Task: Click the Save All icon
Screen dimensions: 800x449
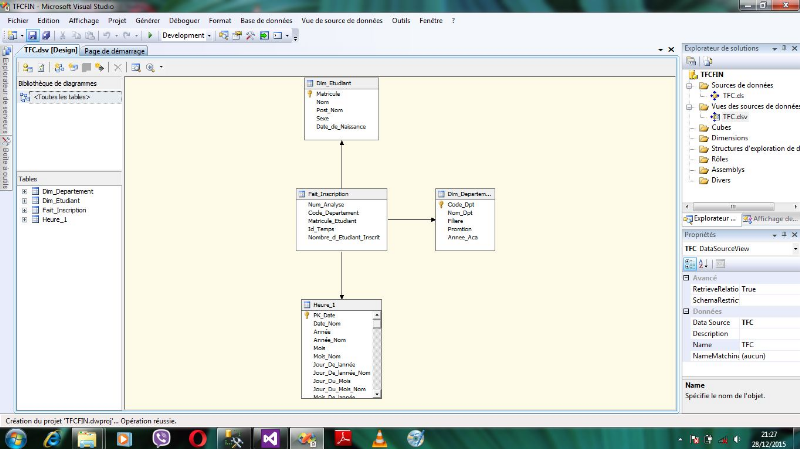Action: click(46, 35)
